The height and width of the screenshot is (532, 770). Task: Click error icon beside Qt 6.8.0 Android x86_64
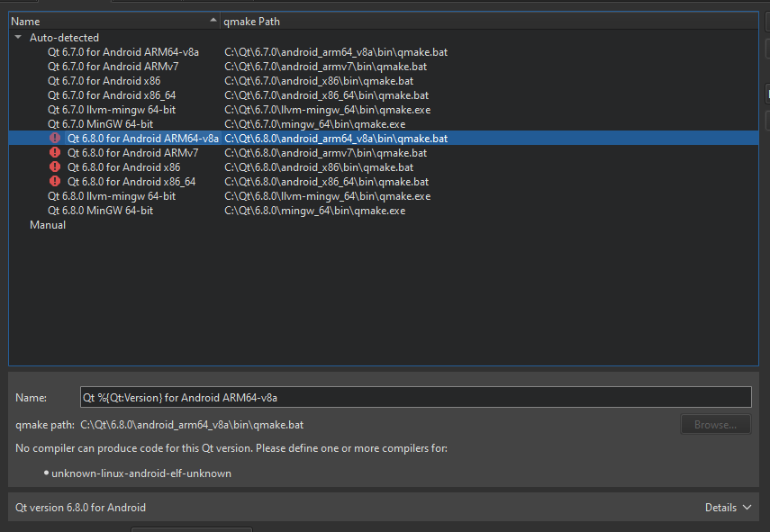[x=55, y=182]
